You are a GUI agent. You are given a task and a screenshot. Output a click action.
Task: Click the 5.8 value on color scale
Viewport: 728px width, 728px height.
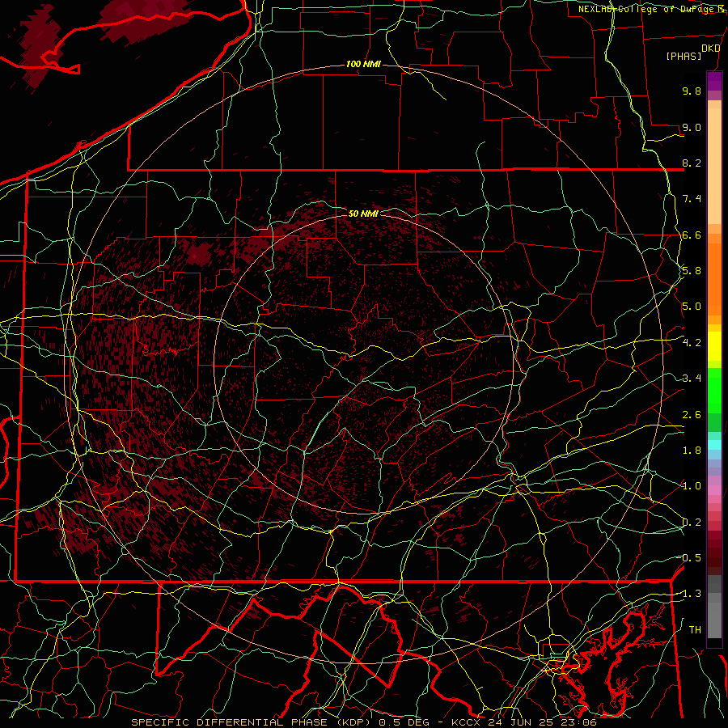(x=692, y=271)
